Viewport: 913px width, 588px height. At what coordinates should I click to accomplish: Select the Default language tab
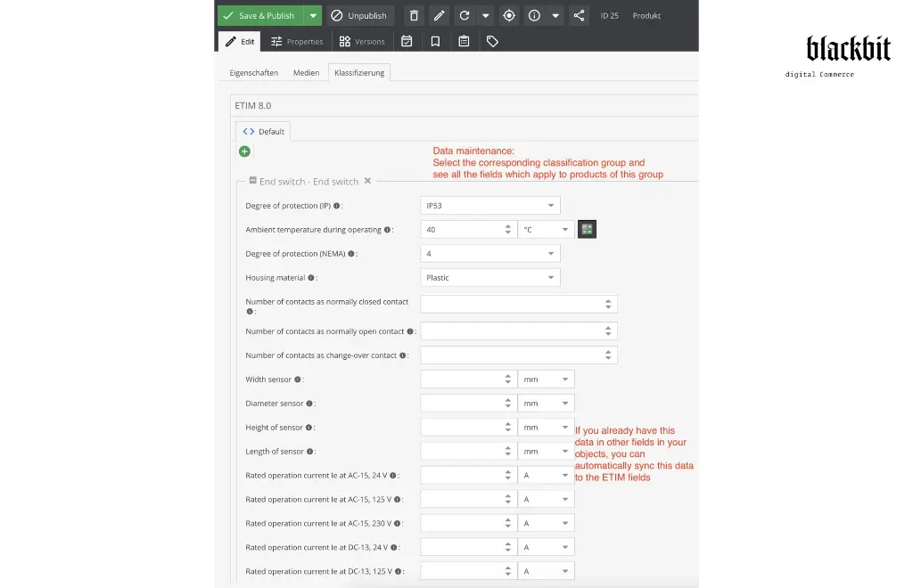pyautogui.click(x=263, y=132)
